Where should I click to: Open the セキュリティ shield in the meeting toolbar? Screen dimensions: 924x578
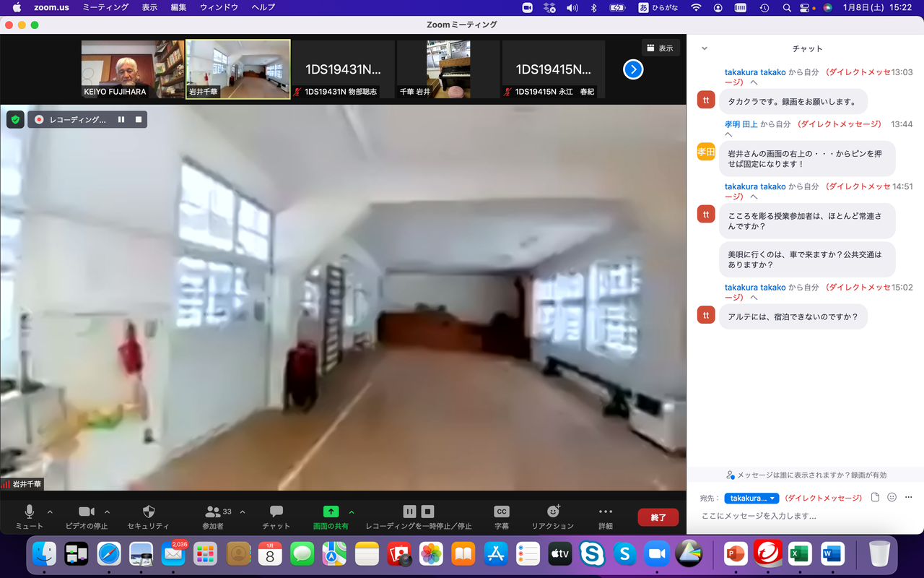pyautogui.click(x=149, y=512)
